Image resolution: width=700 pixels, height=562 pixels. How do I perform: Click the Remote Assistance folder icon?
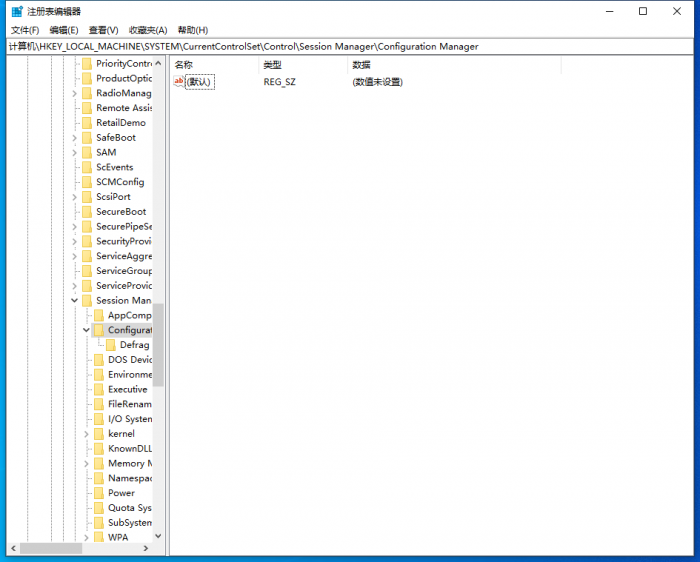(x=87, y=108)
